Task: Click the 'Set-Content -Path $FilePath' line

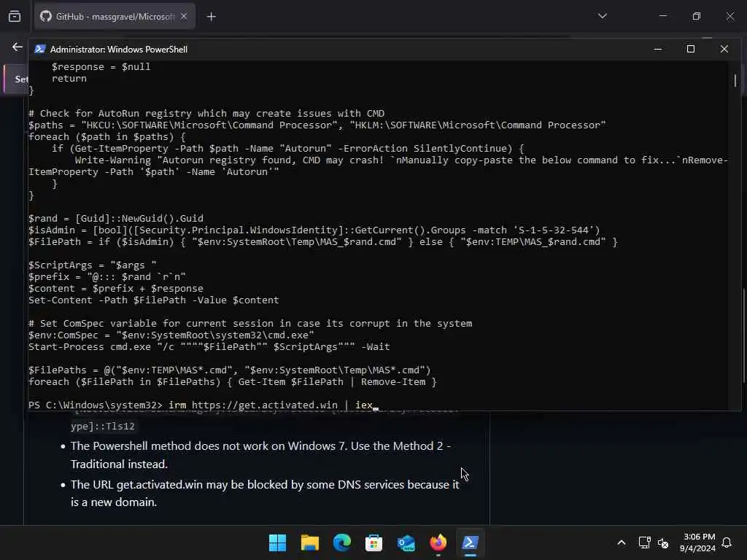Action: [x=153, y=300]
